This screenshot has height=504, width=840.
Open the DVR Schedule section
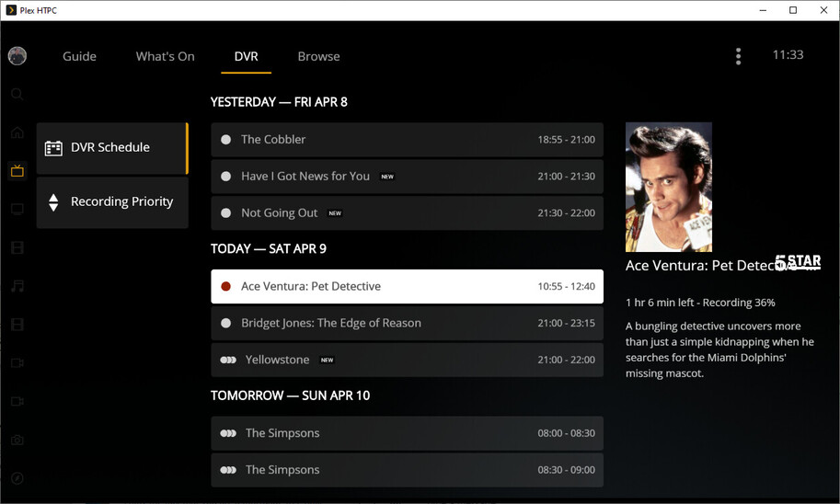[x=112, y=148]
